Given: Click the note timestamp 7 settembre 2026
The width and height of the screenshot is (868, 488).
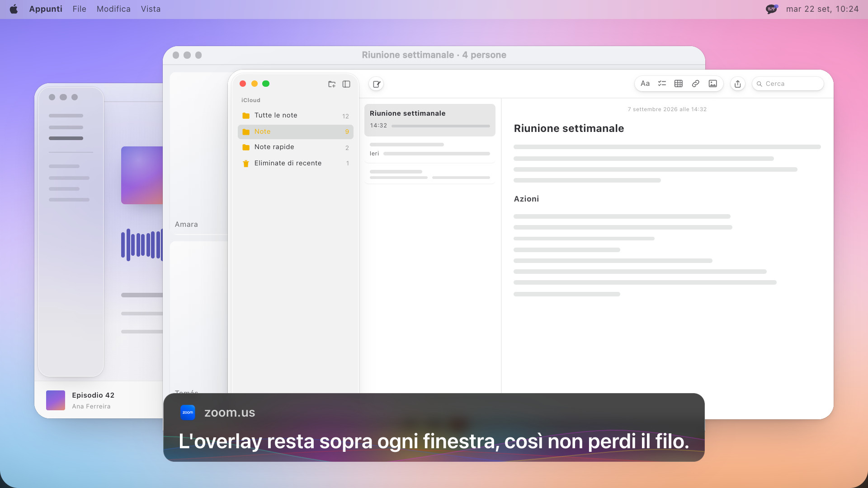Looking at the screenshot, I should 667,109.
